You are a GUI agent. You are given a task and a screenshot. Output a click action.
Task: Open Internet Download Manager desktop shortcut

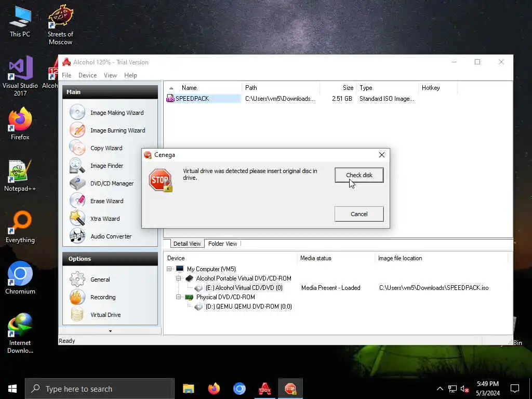click(x=20, y=333)
